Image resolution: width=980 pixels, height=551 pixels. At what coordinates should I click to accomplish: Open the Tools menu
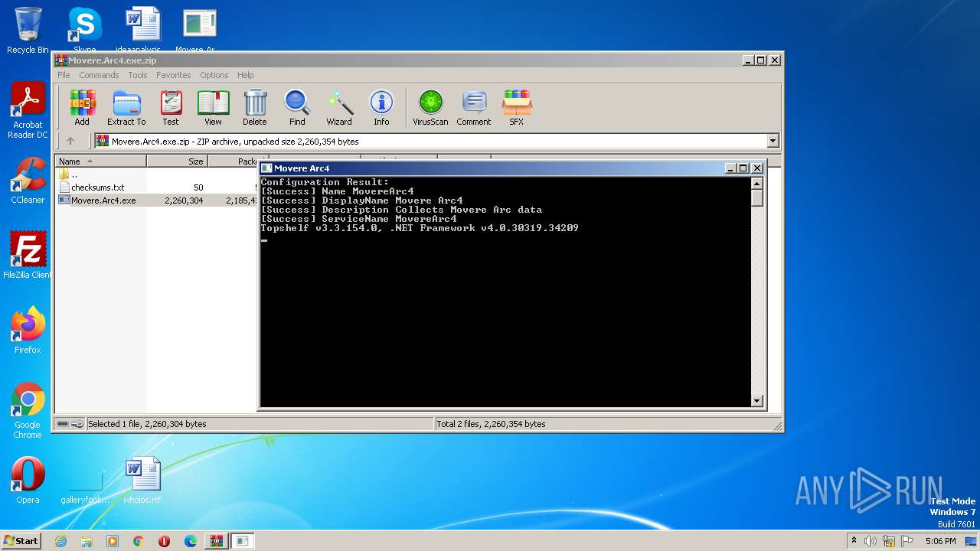click(x=138, y=75)
